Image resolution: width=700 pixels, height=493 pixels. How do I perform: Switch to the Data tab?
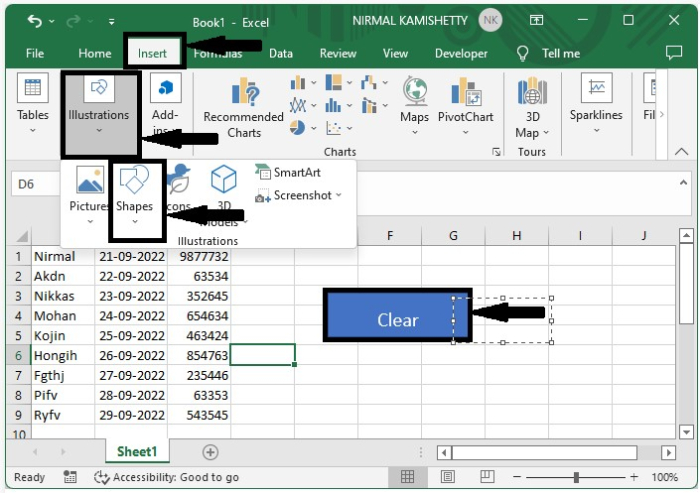281,54
